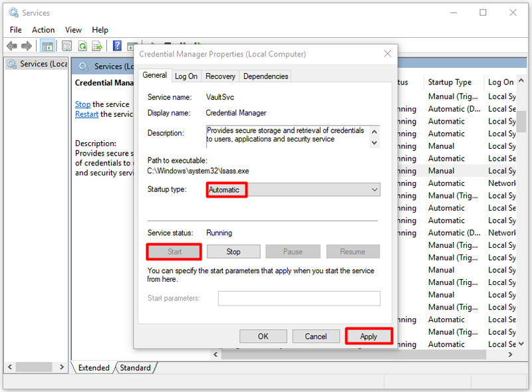The height and width of the screenshot is (392, 532).
Task: Click the Services gear icon in title bar
Action: pyautogui.click(x=14, y=13)
